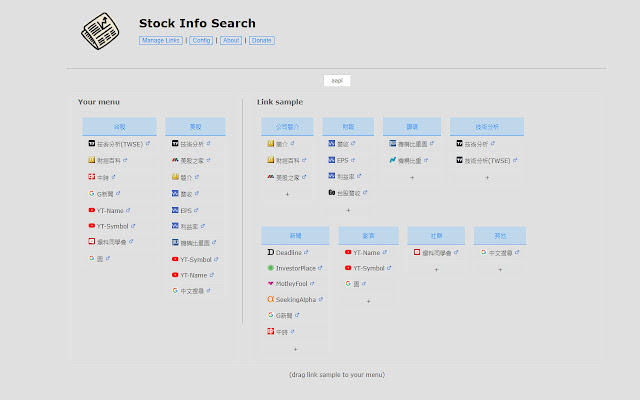Image resolution: width=640 pixels, height=400 pixels.
Task: Click the Google icon in the 影音 column
Action: coord(348,283)
